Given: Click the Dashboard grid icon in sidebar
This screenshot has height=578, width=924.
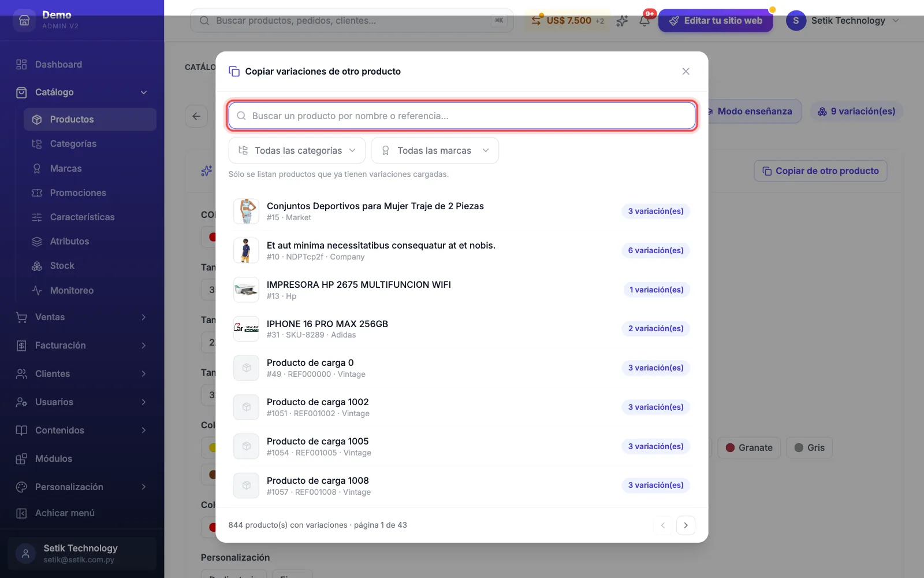Looking at the screenshot, I should click(x=21, y=64).
